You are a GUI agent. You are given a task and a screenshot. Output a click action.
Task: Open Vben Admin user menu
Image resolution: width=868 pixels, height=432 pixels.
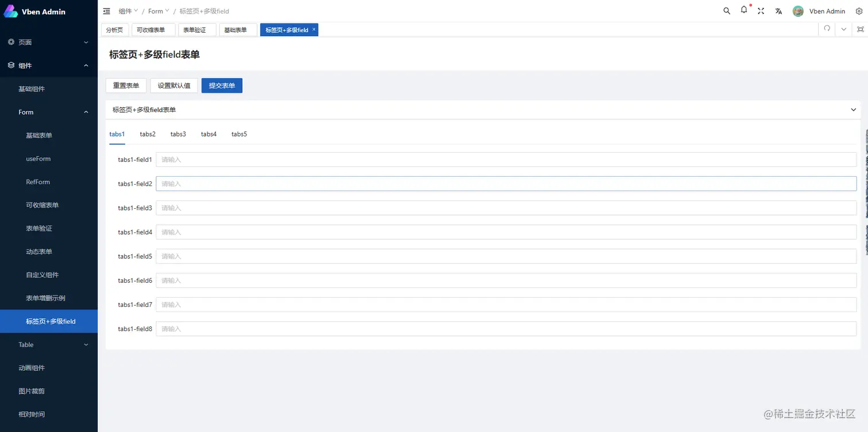[819, 11]
